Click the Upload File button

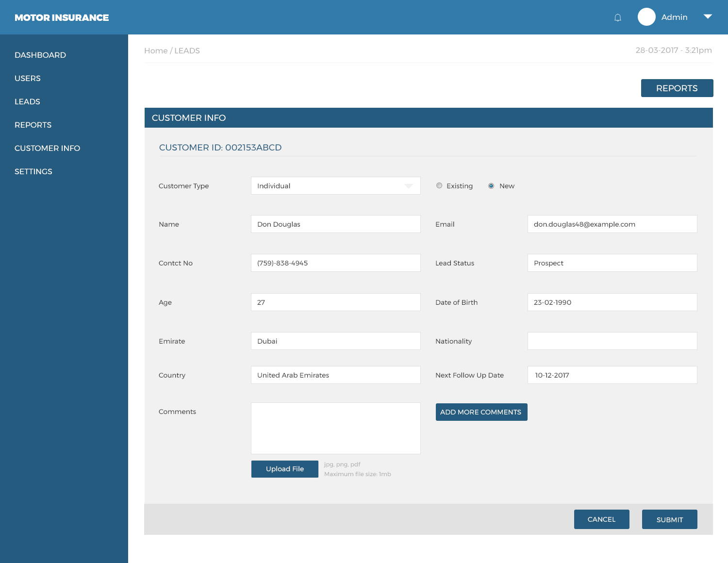tap(285, 469)
